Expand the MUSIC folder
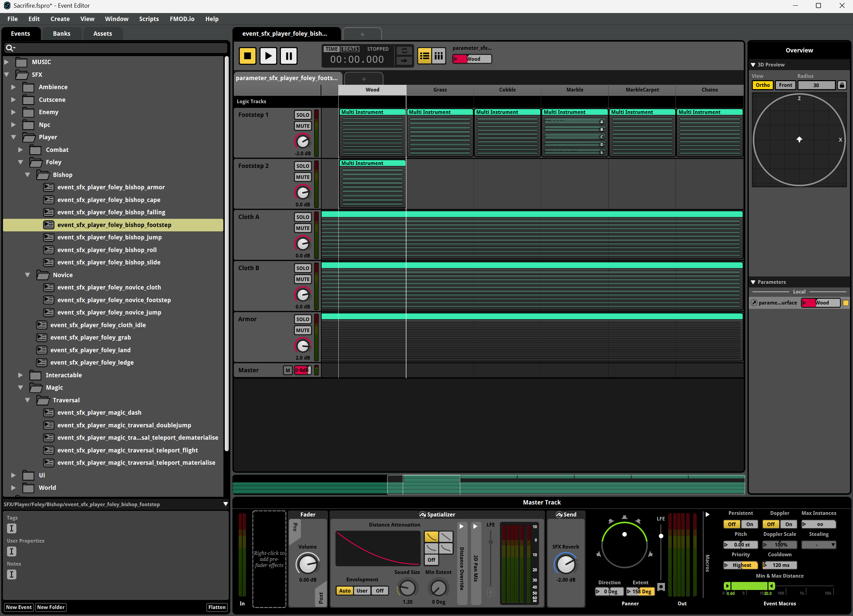The width and height of the screenshot is (853, 616). (6, 62)
